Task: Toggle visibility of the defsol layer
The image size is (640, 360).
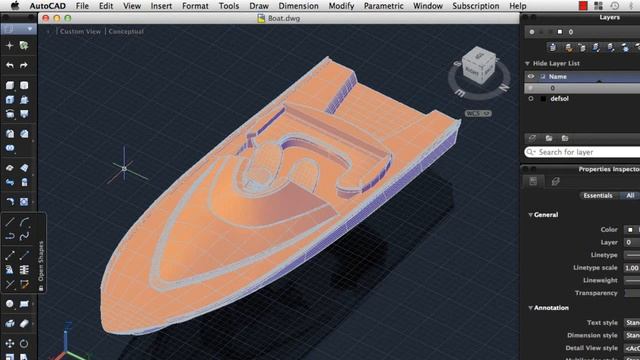Action: pyautogui.click(x=531, y=99)
